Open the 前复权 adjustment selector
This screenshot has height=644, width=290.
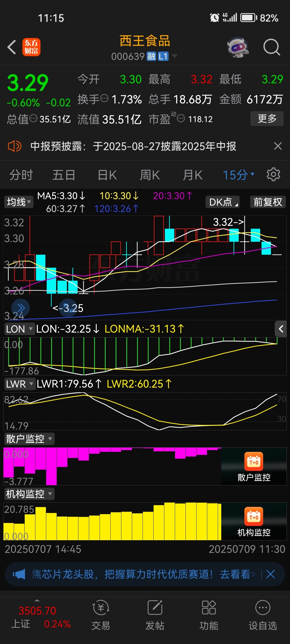pyautogui.click(x=268, y=202)
